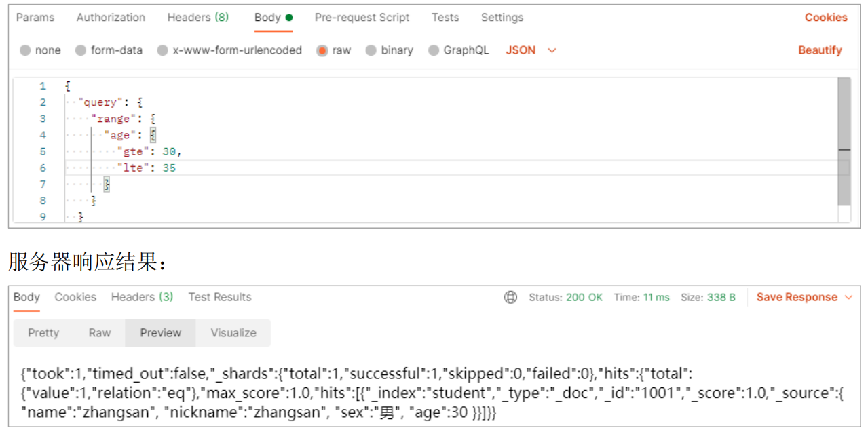Click the globe network icon

tap(510, 297)
